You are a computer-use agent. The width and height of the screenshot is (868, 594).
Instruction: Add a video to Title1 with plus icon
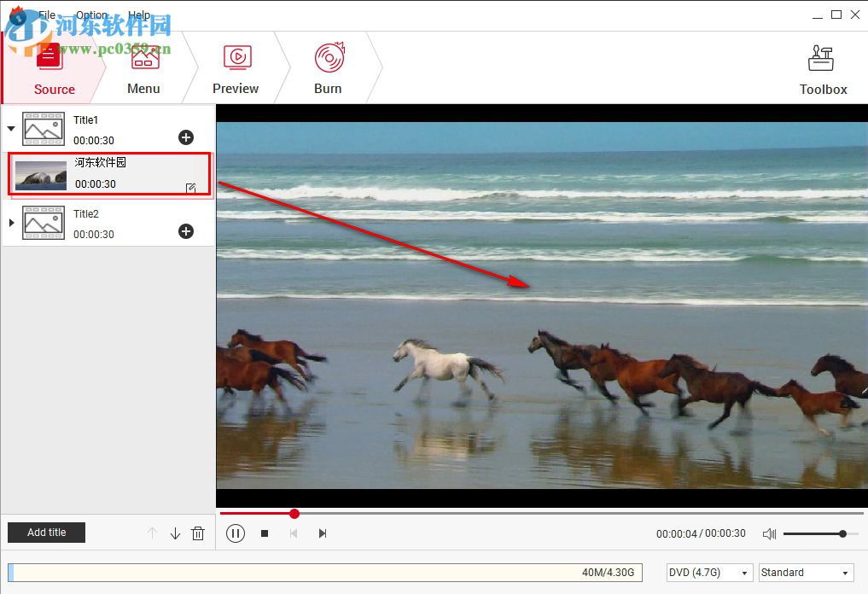coord(186,137)
